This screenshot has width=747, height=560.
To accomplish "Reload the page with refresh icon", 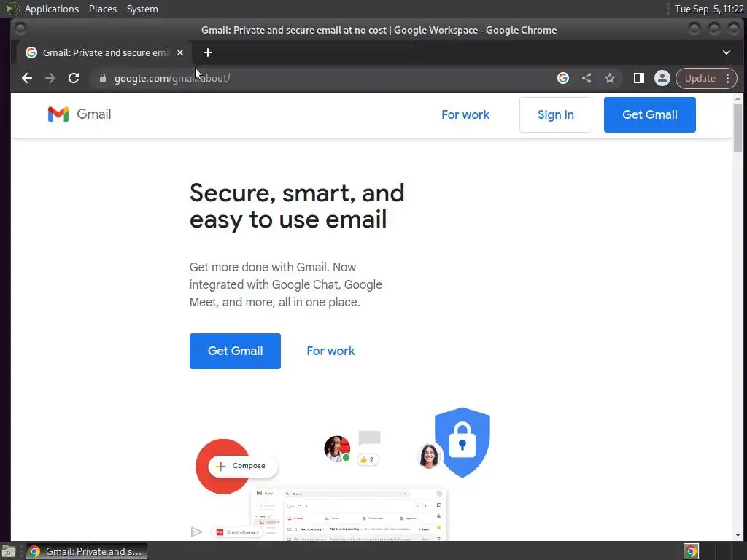I will tap(74, 78).
